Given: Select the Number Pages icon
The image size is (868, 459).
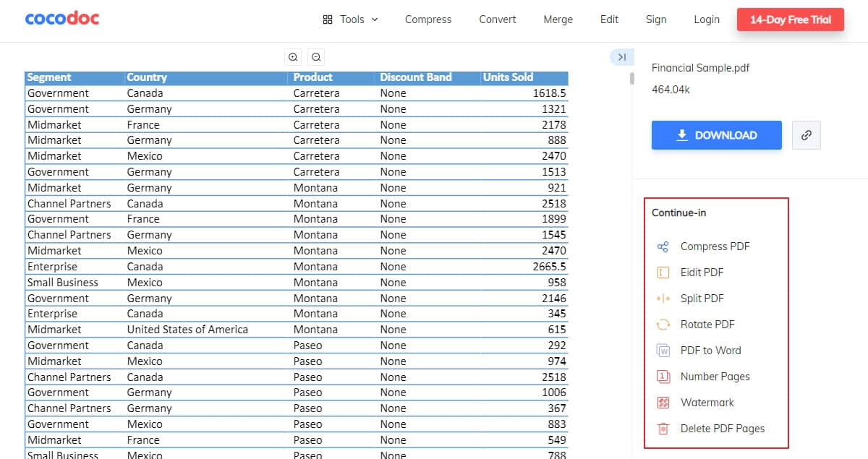Looking at the screenshot, I should coord(663,376).
